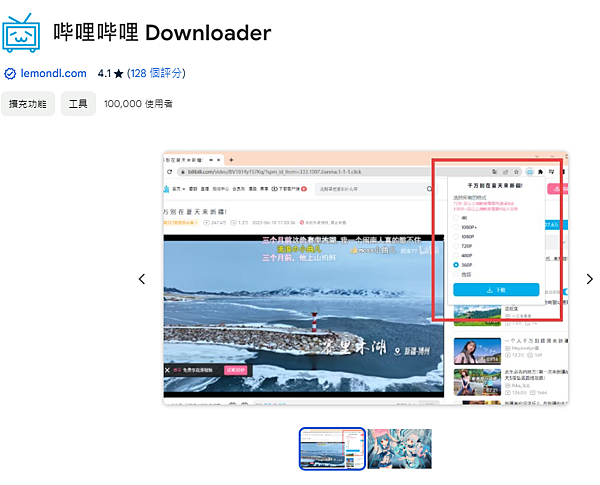Click the star icon next to 4.1
The image size is (600, 485).
click(119, 73)
